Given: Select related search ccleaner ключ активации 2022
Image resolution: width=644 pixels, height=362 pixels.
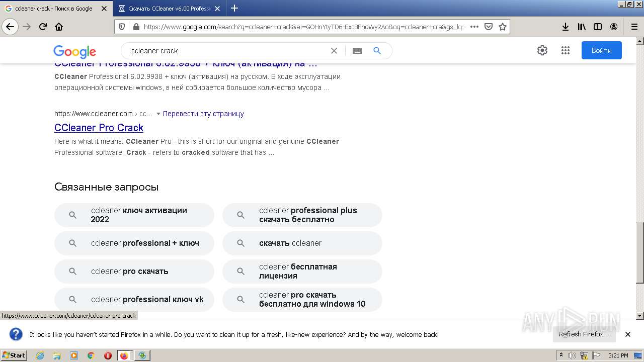Looking at the screenshot, I should pos(134,215).
